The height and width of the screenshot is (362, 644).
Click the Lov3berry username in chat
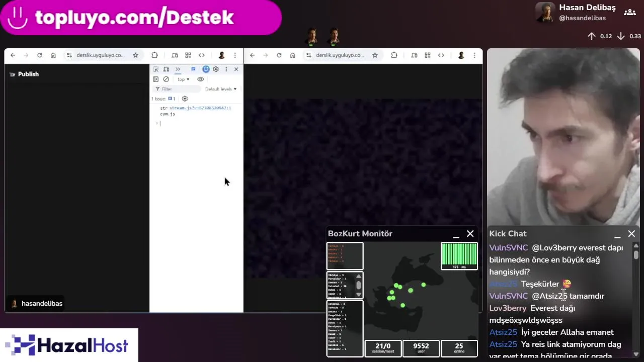click(508, 308)
